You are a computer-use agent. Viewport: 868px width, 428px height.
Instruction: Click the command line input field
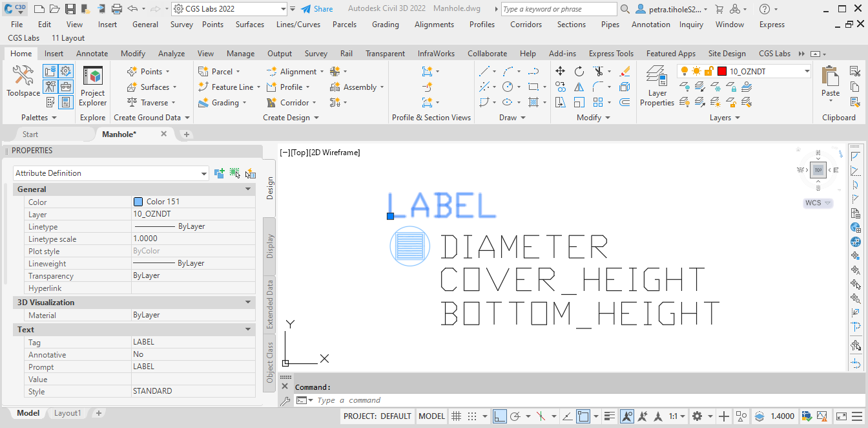click(452, 400)
